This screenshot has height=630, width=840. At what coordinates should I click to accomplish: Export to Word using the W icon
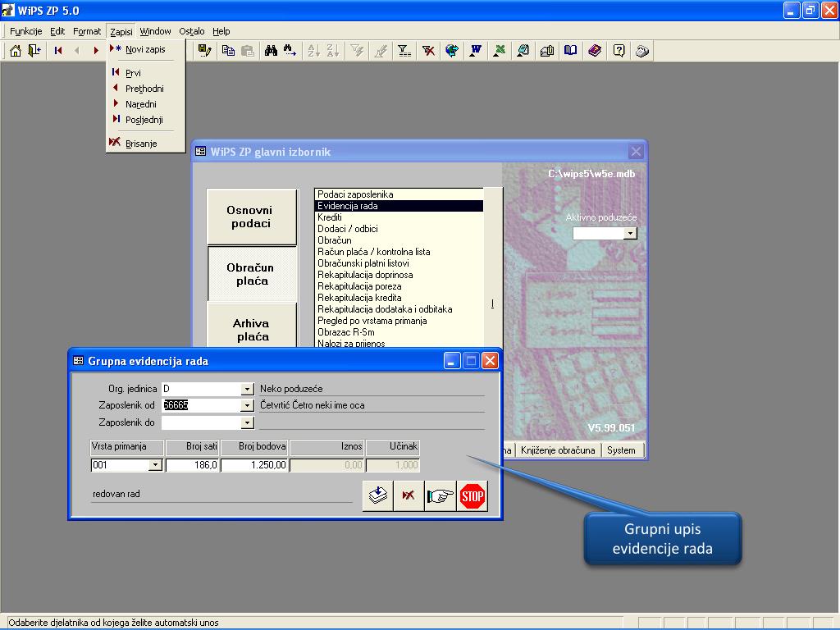476,51
